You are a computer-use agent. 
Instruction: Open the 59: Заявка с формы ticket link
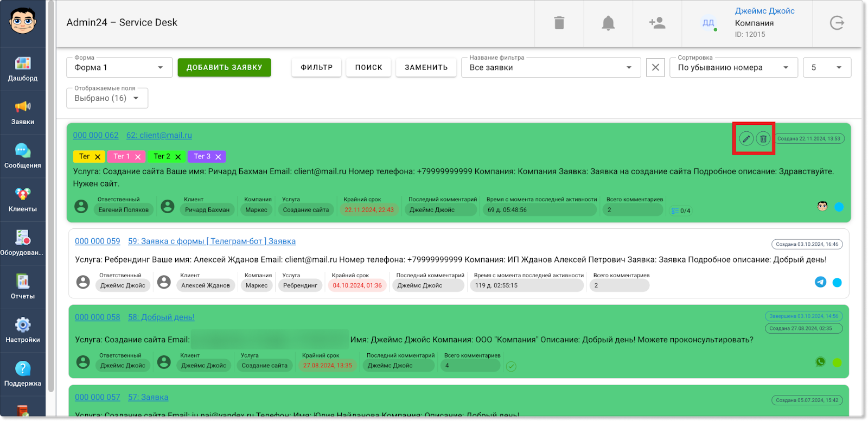[212, 241]
